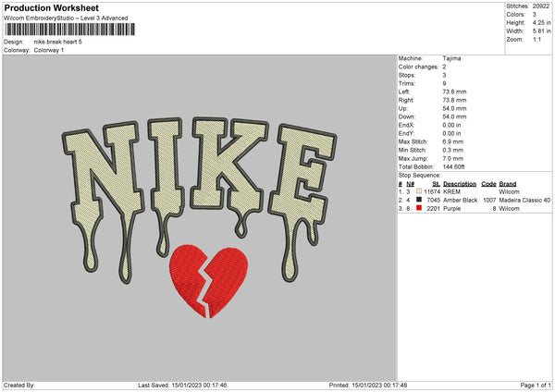Click the Width value 5.81 in
Image resolution: width=555 pixels, height=392 pixels.
(x=542, y=31)
